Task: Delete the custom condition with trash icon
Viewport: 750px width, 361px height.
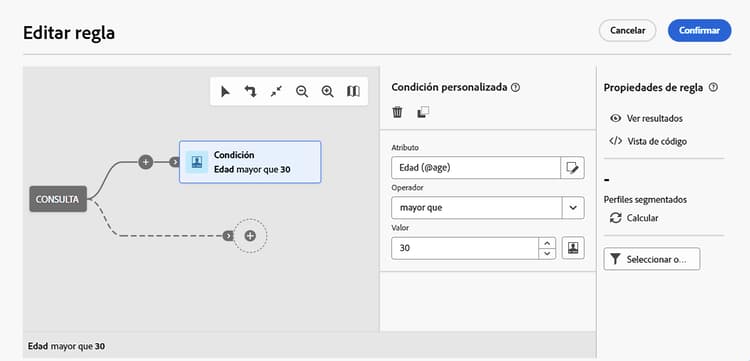Action: tap(397, 112)
